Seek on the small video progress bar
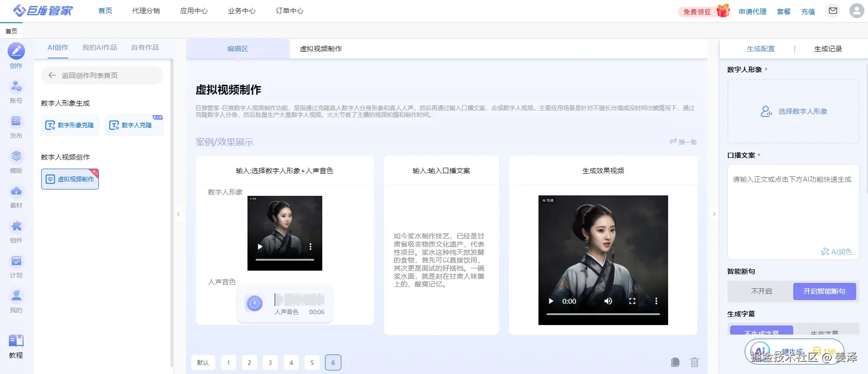The height and width of the screenshot is (374, 868). tap(285, 259)
